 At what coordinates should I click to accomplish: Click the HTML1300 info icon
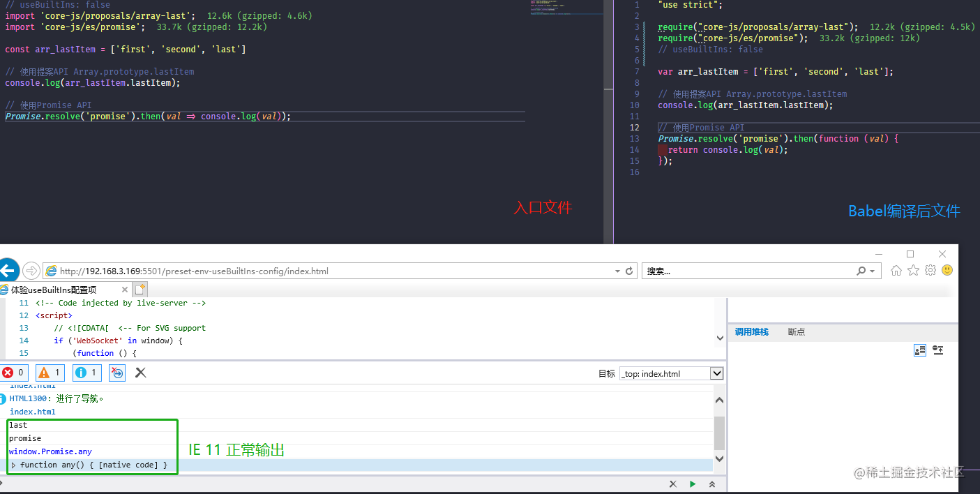[x=3, y=399]
